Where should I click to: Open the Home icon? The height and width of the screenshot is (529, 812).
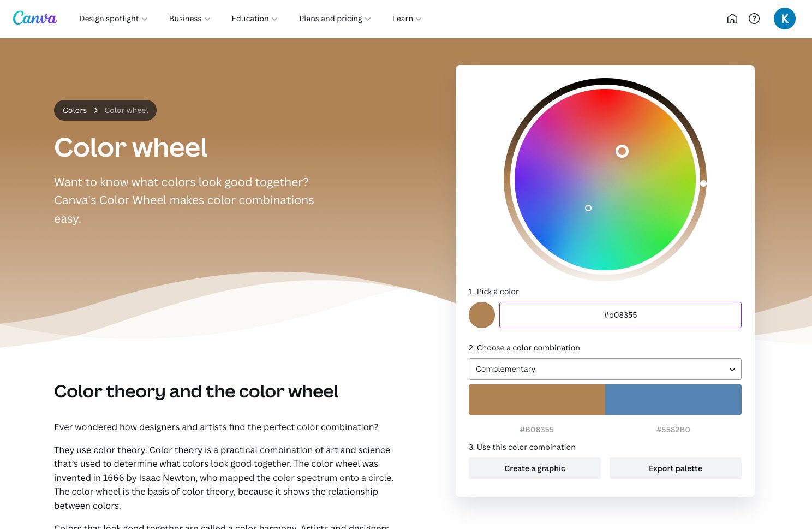(732, 19)
